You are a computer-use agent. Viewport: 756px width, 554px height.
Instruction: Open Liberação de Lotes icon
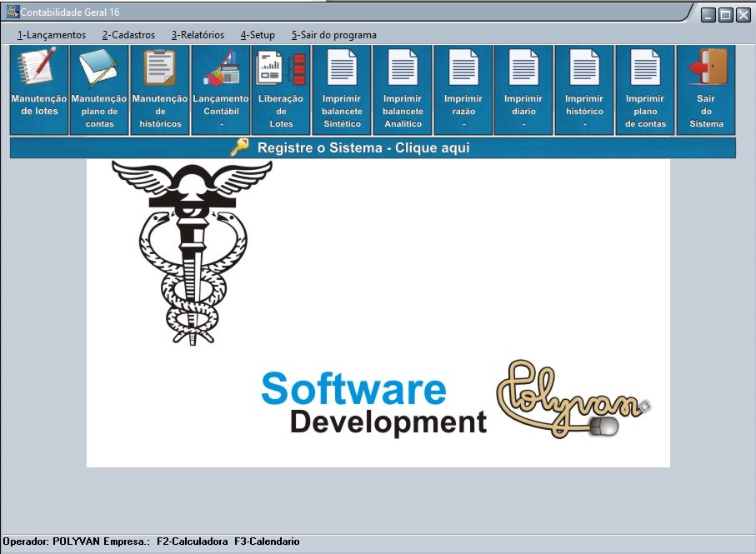pyautogui.click(x=281, y=90)
